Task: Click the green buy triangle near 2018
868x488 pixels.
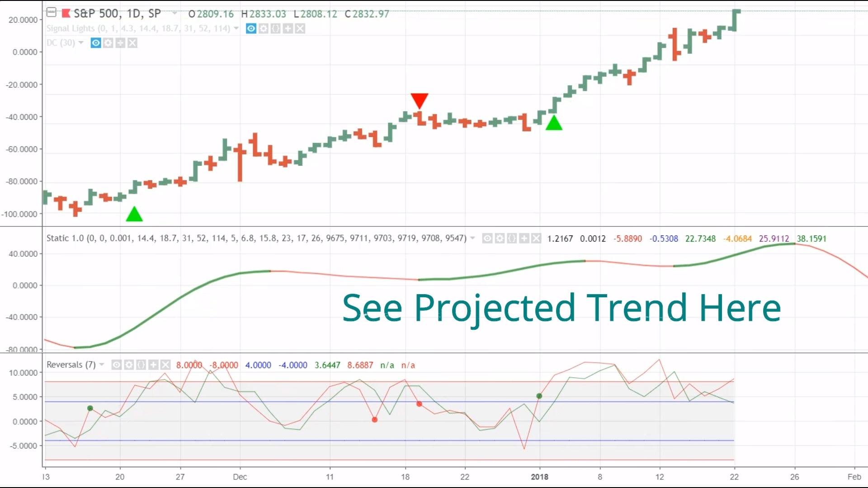Action: 554,123
